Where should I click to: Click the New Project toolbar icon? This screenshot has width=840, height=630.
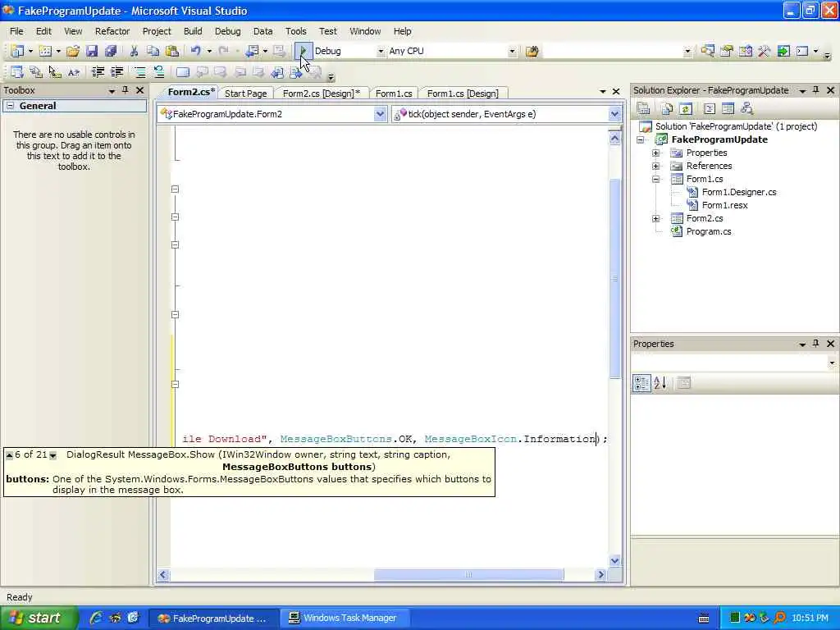point(17,51)
